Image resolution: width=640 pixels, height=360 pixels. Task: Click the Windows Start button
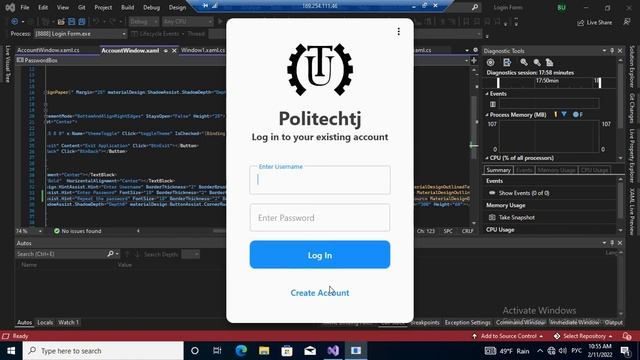(x=11, y=351)
